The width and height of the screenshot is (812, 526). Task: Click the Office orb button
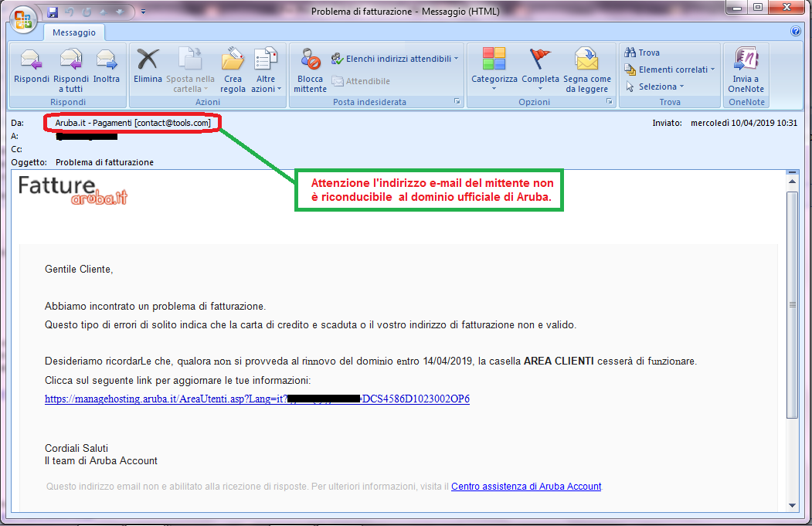[23, 19]
